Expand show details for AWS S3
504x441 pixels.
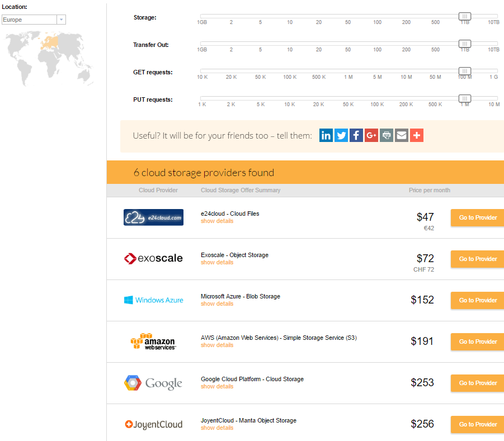click(x=217, y=345)
